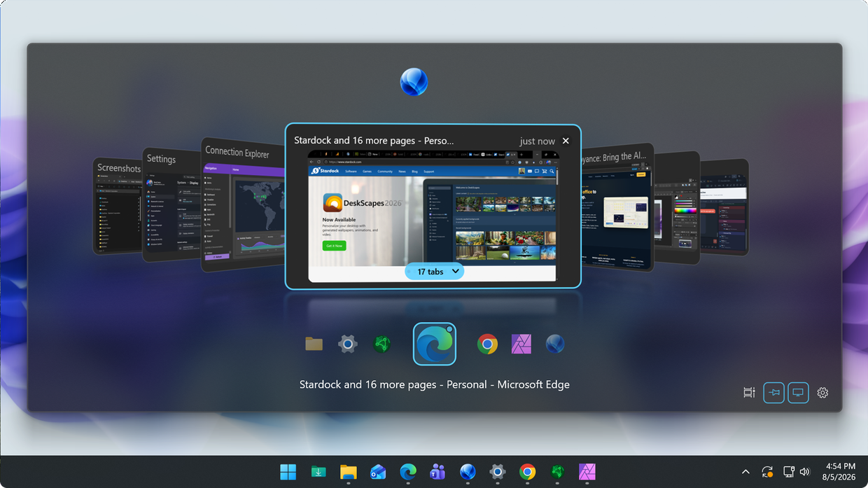
Task: Switch to the Screenshots window card
Action: click(x=118, y=206)
